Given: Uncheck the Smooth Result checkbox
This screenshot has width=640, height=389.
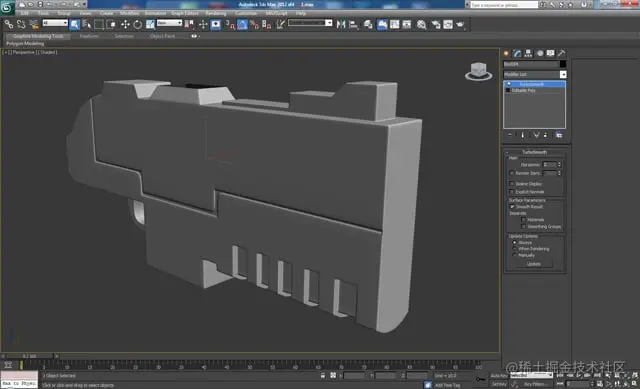Looking at the screenshot, I should coord(512,207).
